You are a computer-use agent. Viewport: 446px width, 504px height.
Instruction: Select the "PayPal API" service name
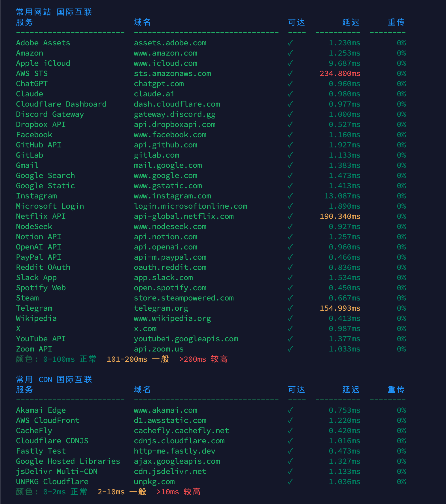(x=39, y=257)
